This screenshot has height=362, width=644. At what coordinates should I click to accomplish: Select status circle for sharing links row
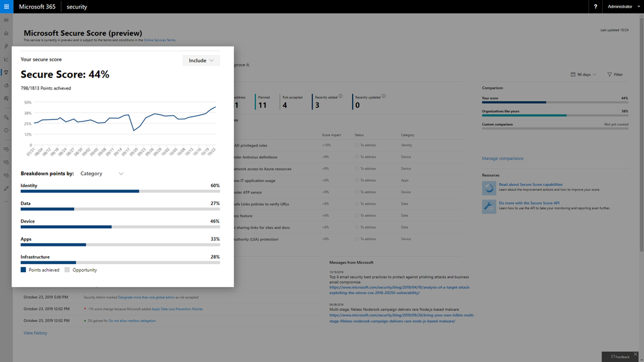356,227
